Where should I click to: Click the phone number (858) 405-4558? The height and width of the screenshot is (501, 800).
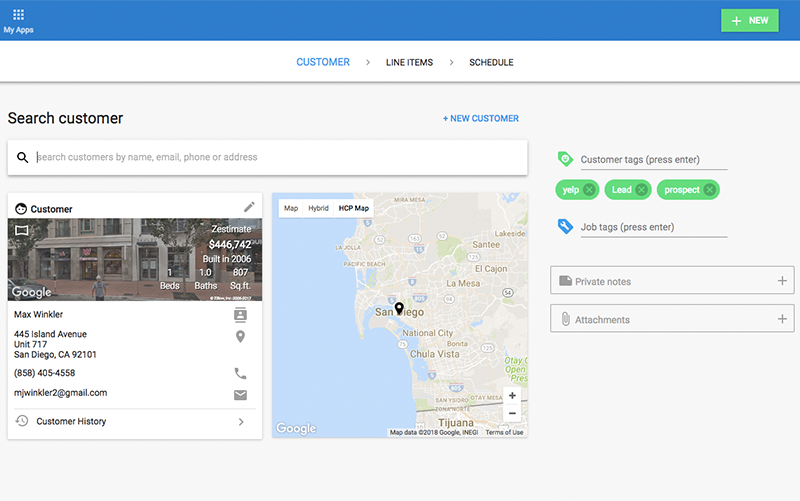(x=44, y=373)
